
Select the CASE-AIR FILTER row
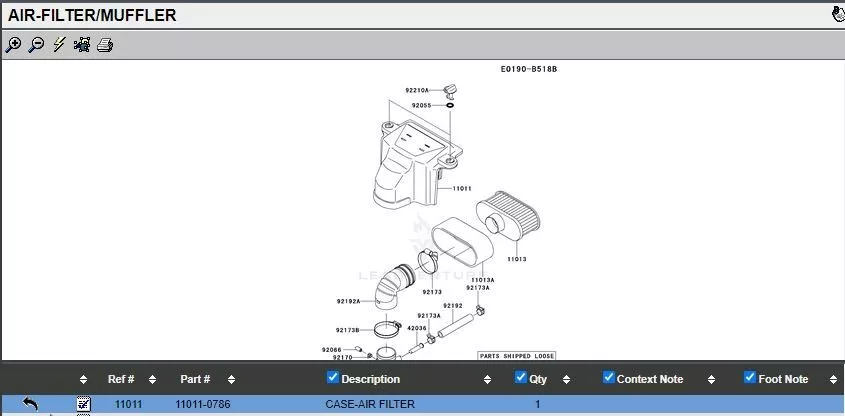click(370, 404)
